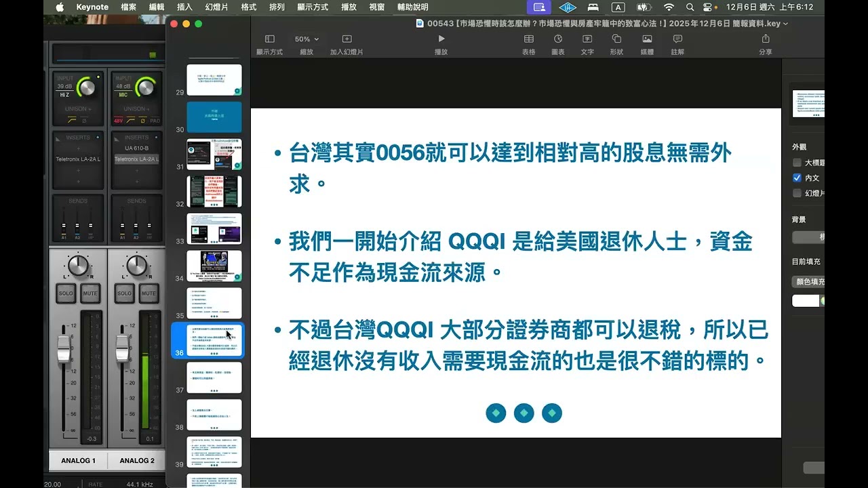Open the bed-shaped menu bar icon
Viewport: 868px width, 488px height.
point(593,7)
